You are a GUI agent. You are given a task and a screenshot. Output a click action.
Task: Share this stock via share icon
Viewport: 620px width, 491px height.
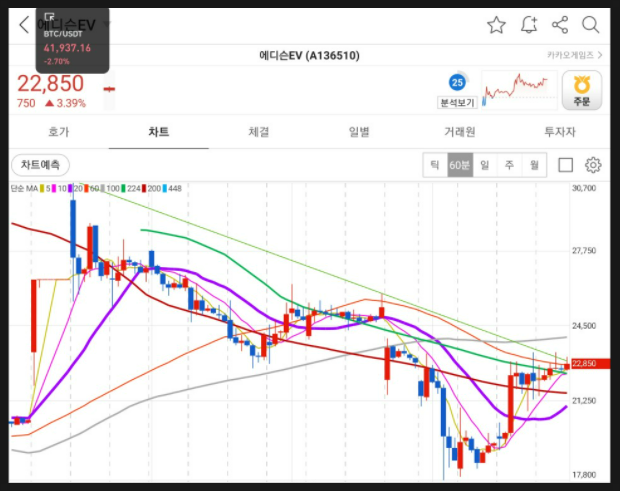tap(560, 25)
